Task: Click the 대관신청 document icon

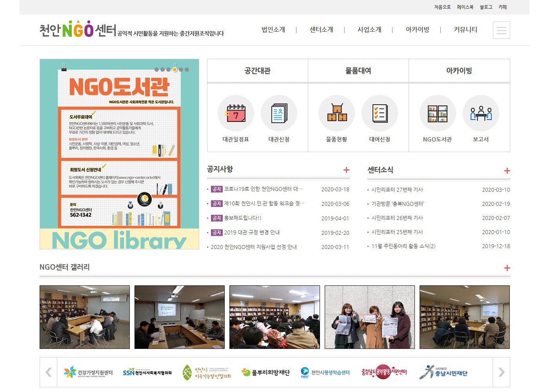Action: coord(279,113)
